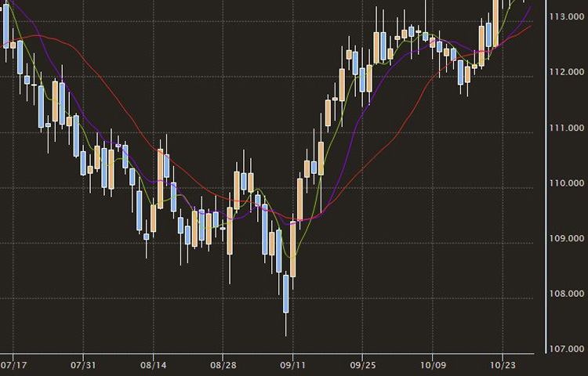Click the 111.000 price label

coord(567,128)
